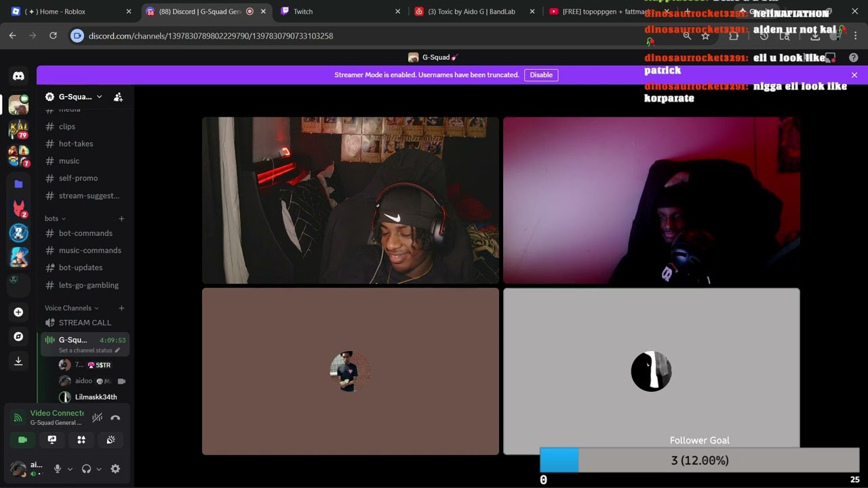Mute the microphone

coord(58,468)
